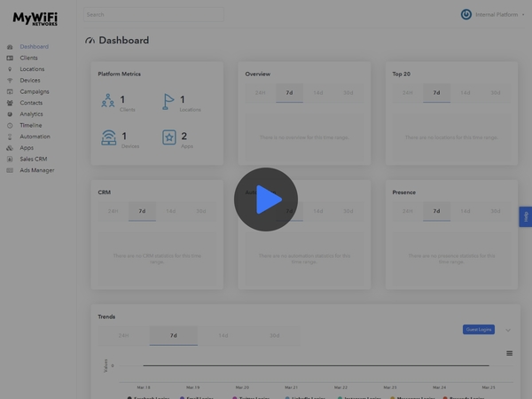
Task: Select 24H in Overview card
Action: (260, 92)
